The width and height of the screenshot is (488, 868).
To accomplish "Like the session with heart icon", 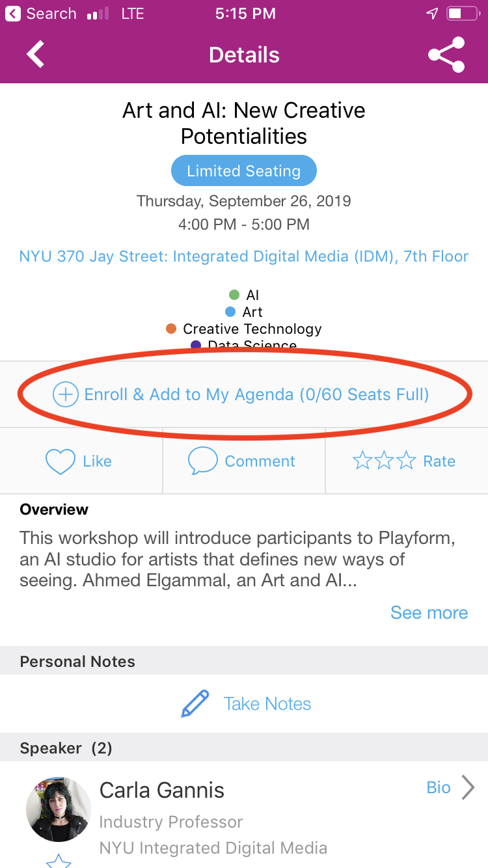I will coord(60,461).
